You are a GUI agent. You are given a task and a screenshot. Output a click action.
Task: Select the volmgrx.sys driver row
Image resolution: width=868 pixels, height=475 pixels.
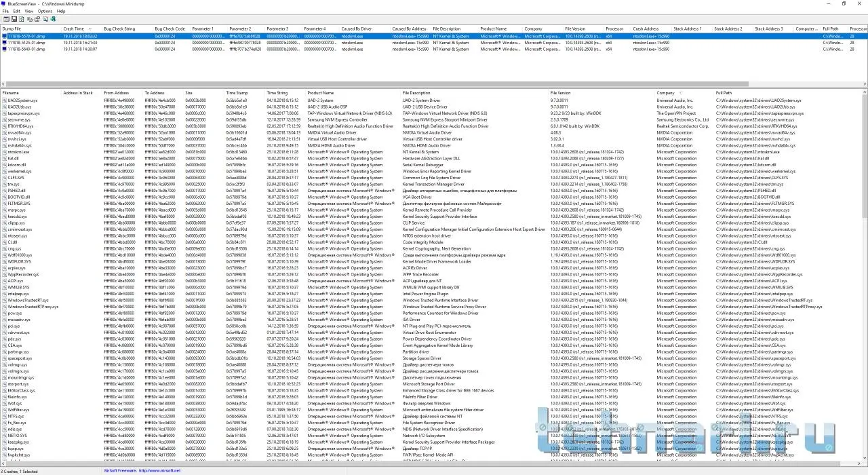coord(431,371)
